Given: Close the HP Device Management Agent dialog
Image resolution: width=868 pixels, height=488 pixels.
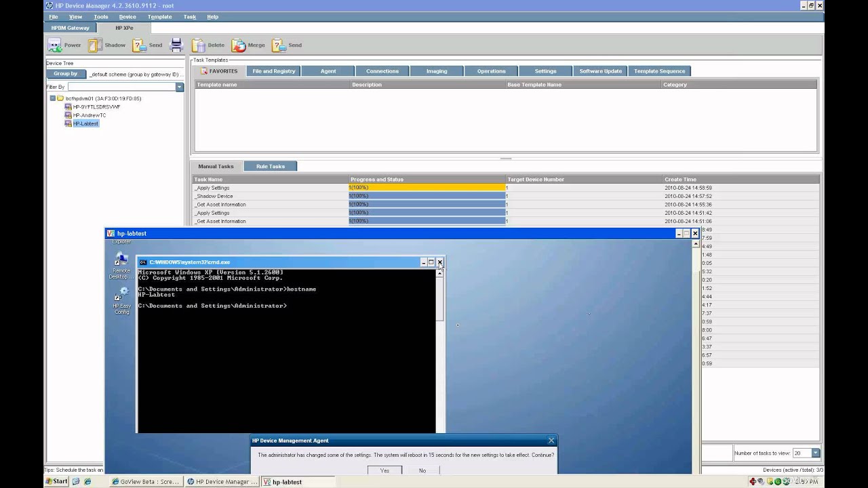Looking at the screenshot, I should [x=551, y=441].
